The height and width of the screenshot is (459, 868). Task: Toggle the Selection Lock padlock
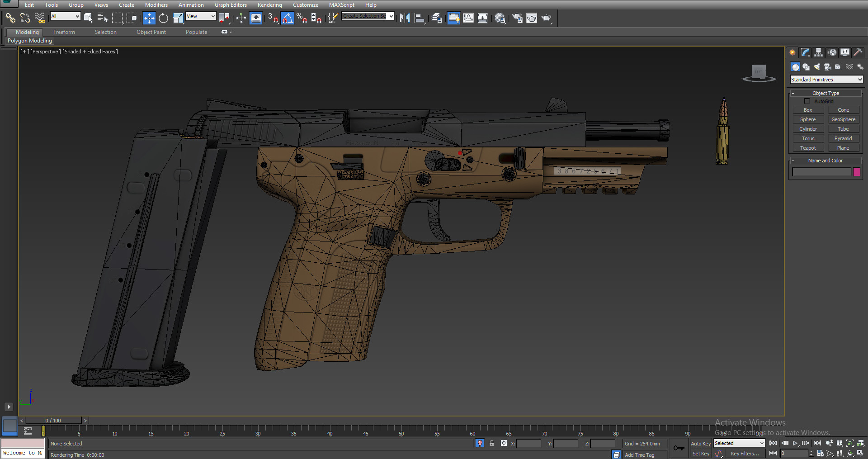pyautogui.click(x=491, y=443)
